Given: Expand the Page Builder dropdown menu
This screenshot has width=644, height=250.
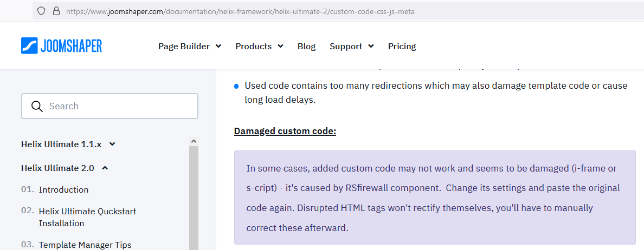Looking at the screenshot, I should click(190, 47).
